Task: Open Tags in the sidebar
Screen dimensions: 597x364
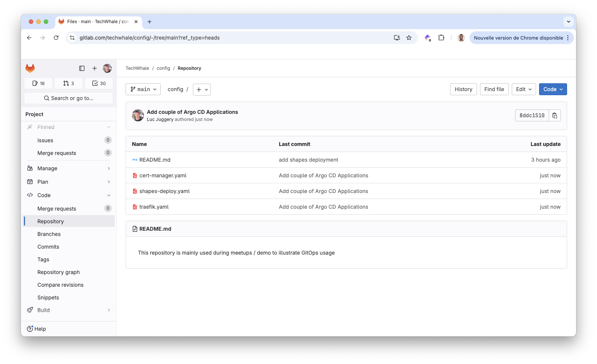Action: coord(69,259)
